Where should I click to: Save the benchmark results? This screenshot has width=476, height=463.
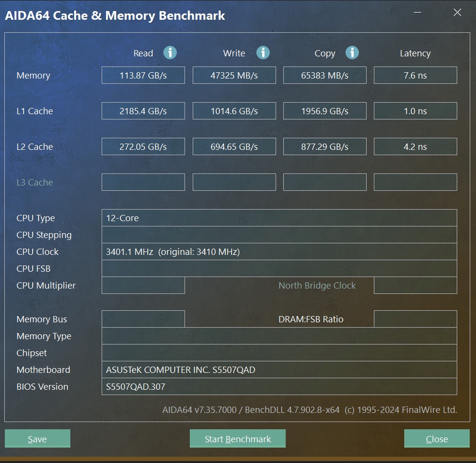pos(38,438)
